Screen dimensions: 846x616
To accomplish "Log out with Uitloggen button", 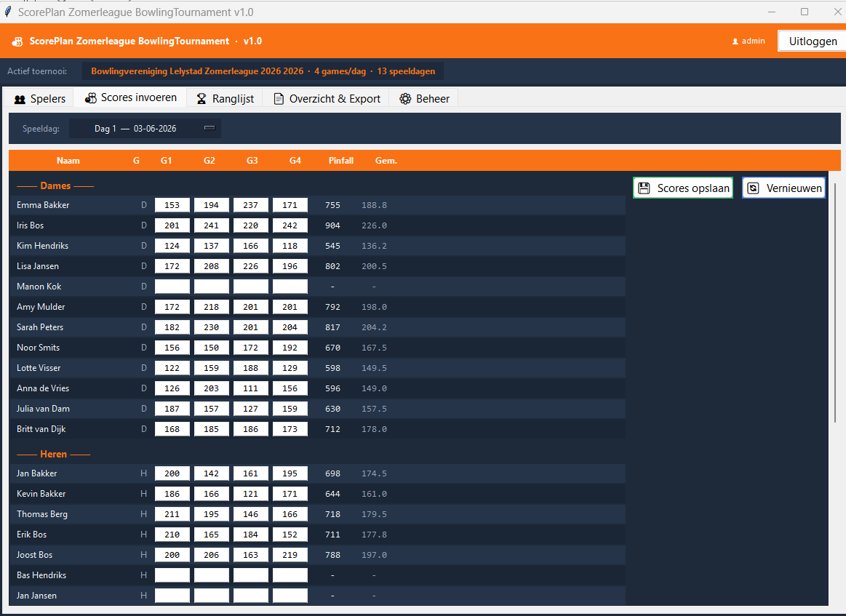I will click(x=812, y=41).
